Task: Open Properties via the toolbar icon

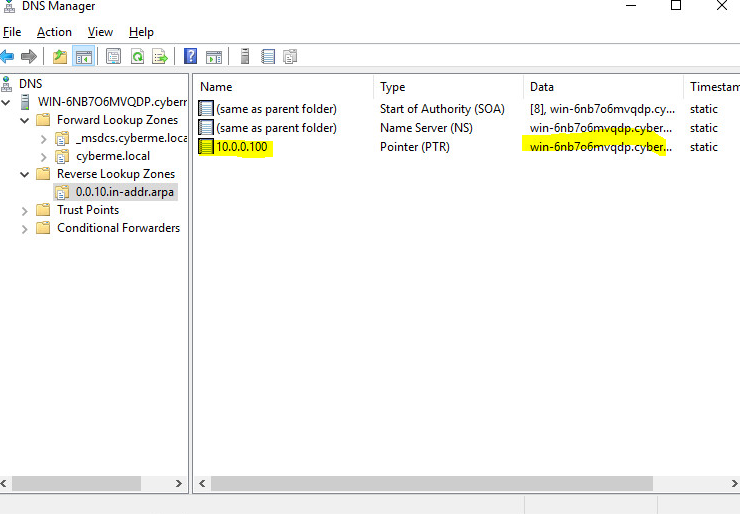Action: [x=113, y=57]
